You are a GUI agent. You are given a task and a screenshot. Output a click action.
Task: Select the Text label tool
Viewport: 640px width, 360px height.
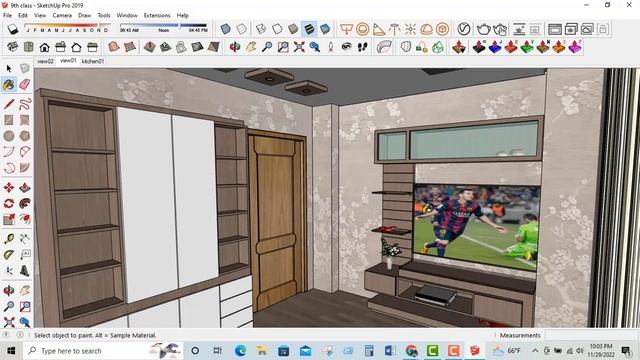point(24,255)
